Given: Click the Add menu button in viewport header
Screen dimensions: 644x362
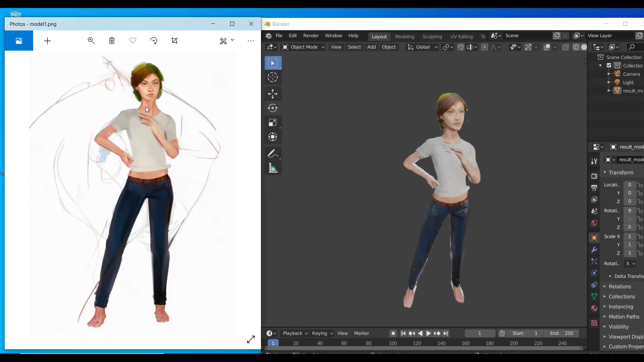Looking at the screenshot, I should pos(371,47).
